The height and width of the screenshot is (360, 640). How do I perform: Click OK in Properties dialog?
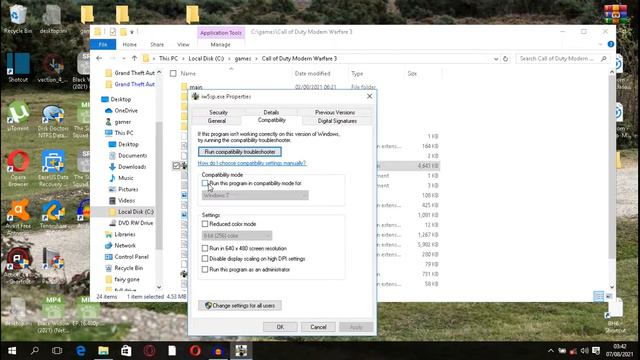pyautogui.click(x=280, y=327)
